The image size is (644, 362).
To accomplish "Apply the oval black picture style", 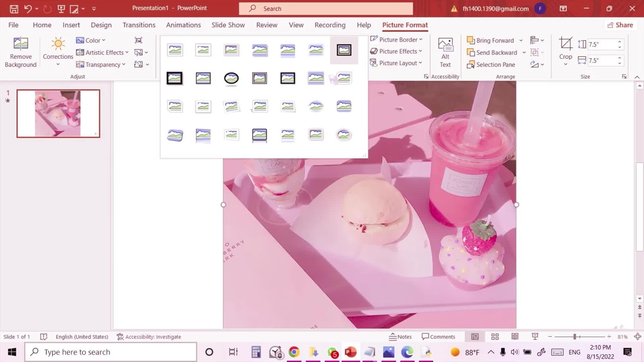I will (x=231, y=78).
